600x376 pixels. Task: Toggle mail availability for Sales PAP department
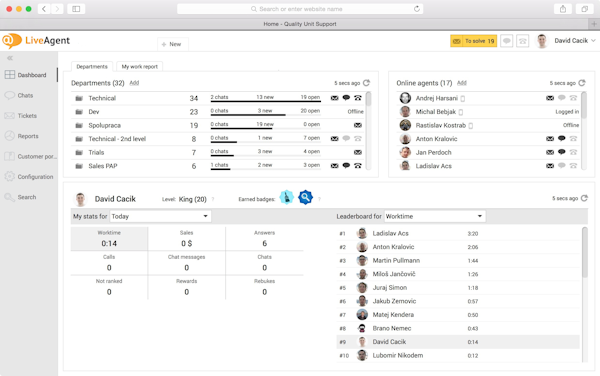(334, 166)
